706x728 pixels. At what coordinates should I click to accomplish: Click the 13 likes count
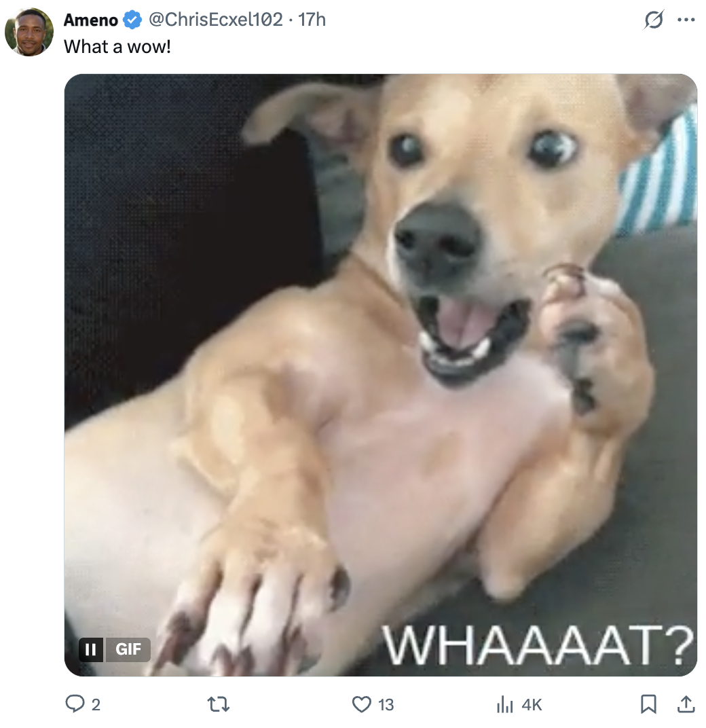point(386,705)
